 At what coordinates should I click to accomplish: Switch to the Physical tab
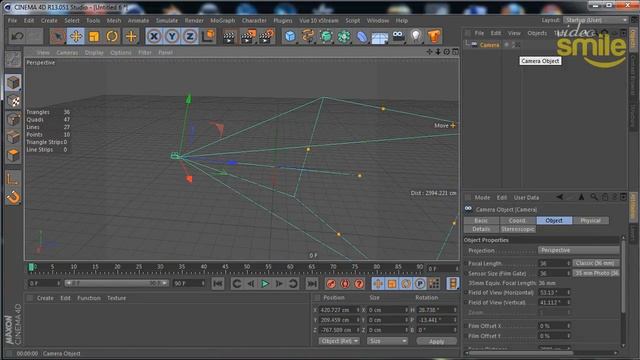pos(590,220)
